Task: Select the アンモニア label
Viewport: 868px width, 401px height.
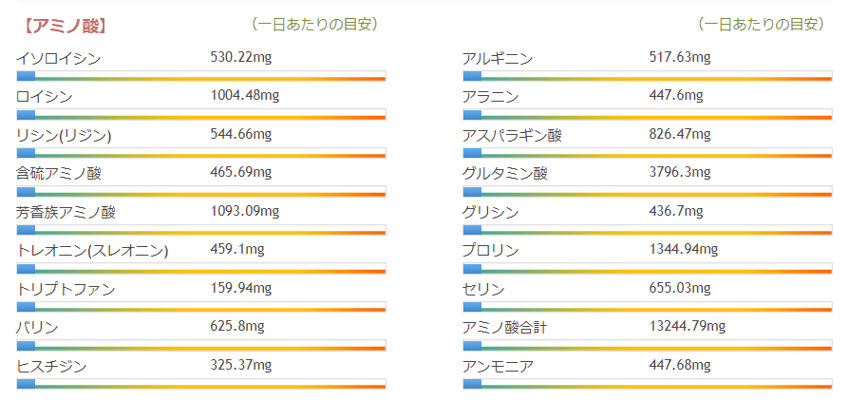Action: [x=497, y=366]
